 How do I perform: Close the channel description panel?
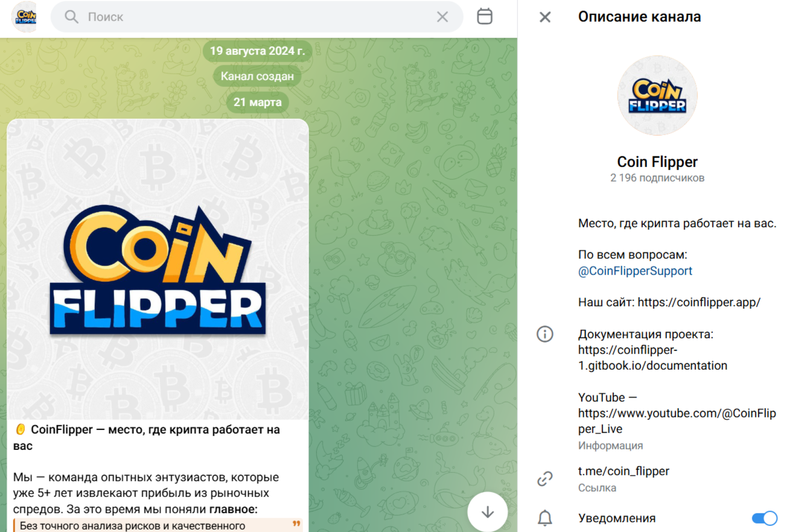tap(545, 17)
